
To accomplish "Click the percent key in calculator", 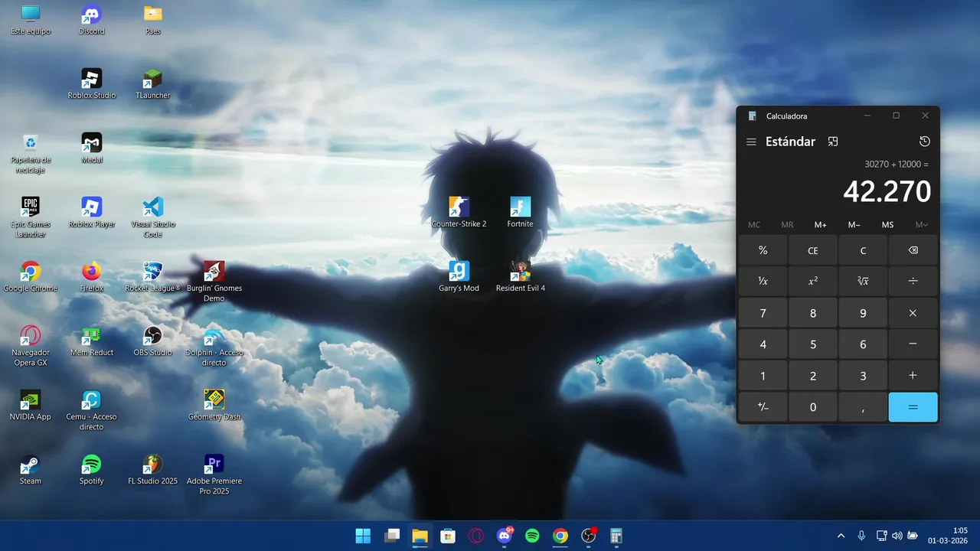I will click(x=763, y=250).
